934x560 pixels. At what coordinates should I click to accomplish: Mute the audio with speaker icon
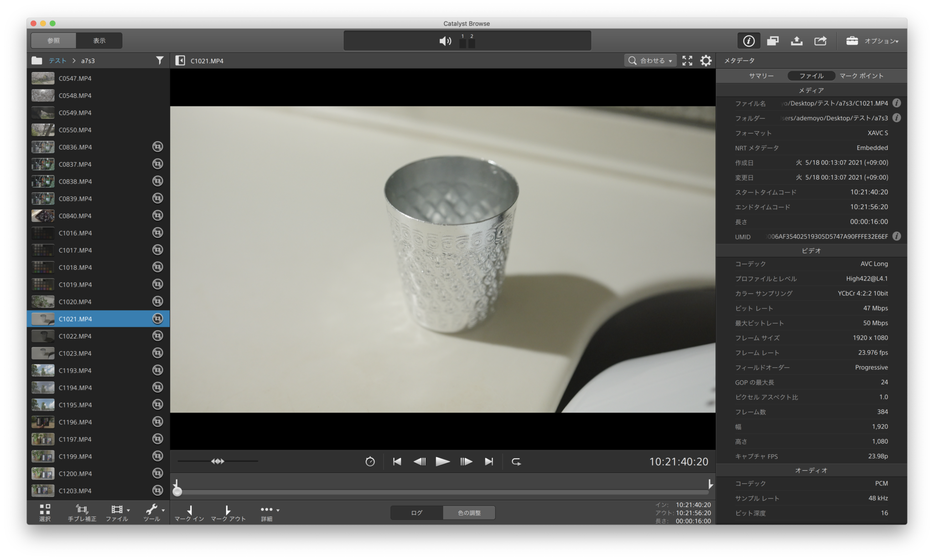[x=445, y=41]
